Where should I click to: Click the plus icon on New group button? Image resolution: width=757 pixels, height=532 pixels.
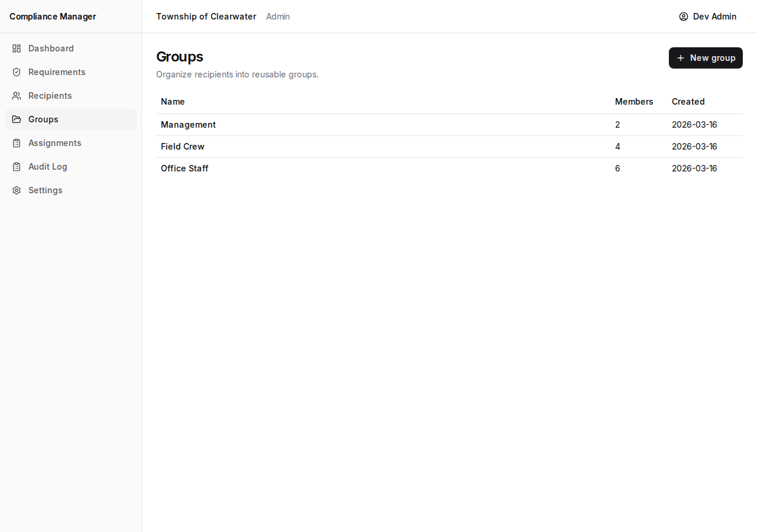click(681, 58)
